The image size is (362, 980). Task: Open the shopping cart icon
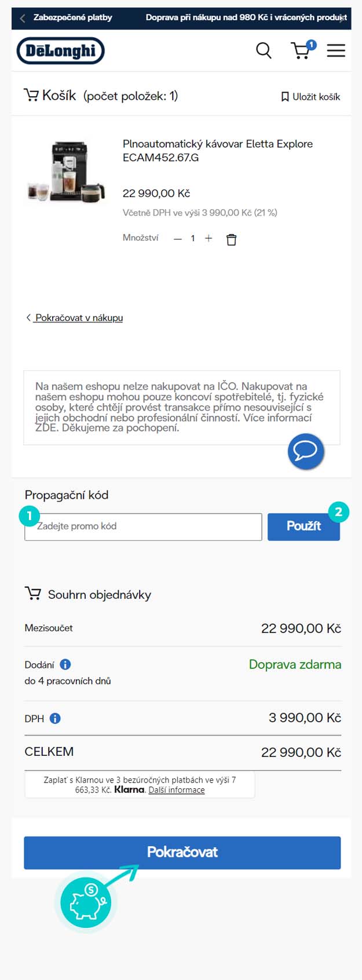(x=301, y=50)
